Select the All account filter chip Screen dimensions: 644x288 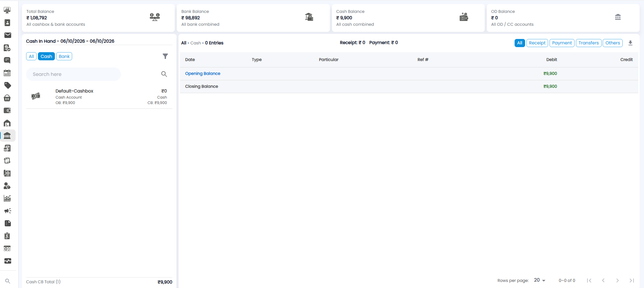click(31, 56)
